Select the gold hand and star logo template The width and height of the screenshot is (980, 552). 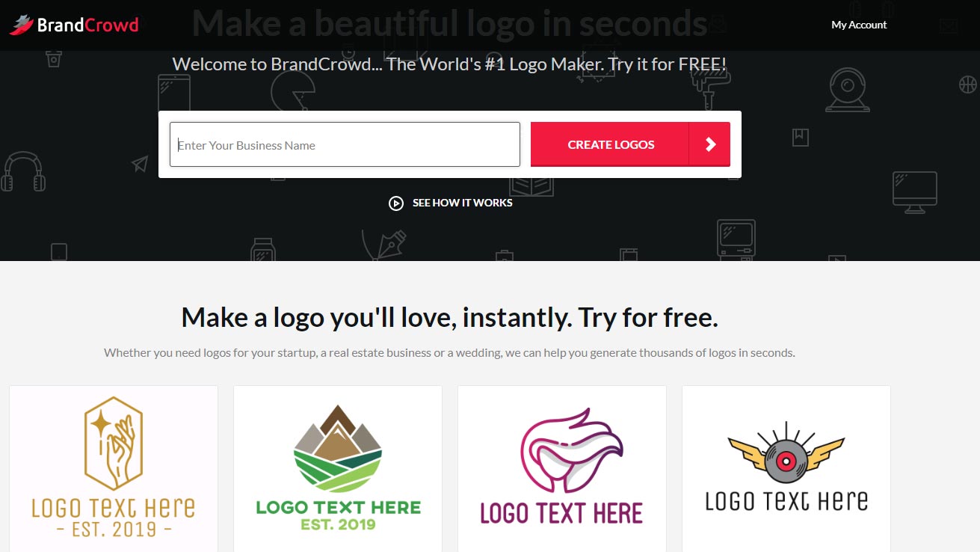point(114,468)
